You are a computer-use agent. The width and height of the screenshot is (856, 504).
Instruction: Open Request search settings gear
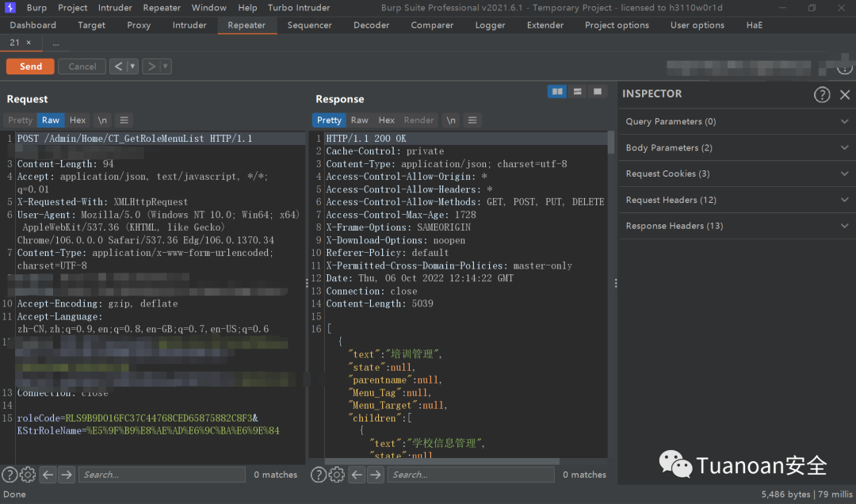click(28, 475)
